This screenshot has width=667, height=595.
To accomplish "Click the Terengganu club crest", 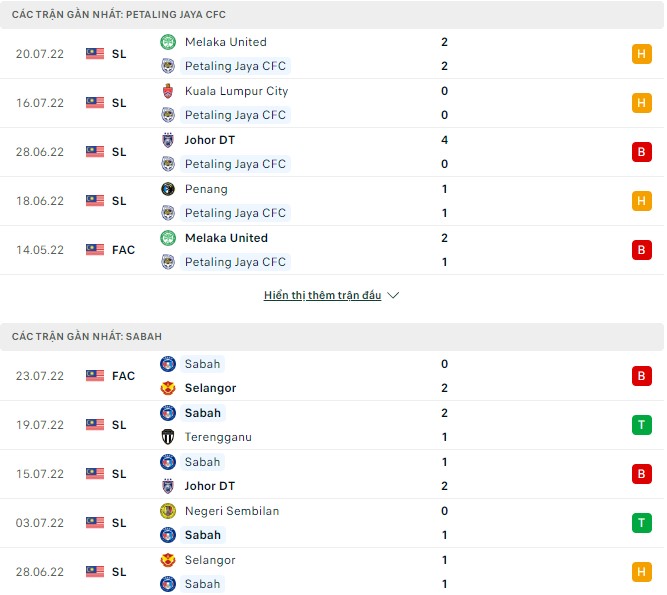I will pyautogui.click(x=168, y=437).
